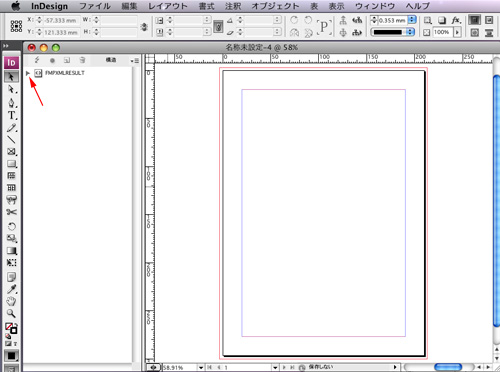Open the stroke style black line dropdown

coord(410,32)
